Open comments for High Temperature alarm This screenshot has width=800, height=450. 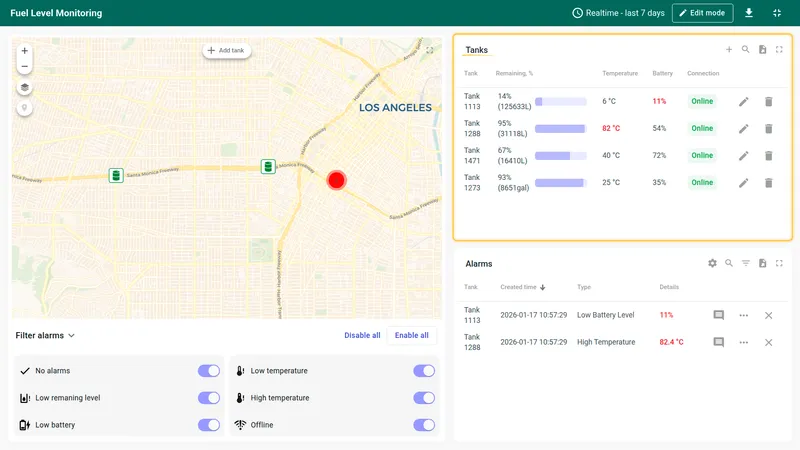[718, 342]
